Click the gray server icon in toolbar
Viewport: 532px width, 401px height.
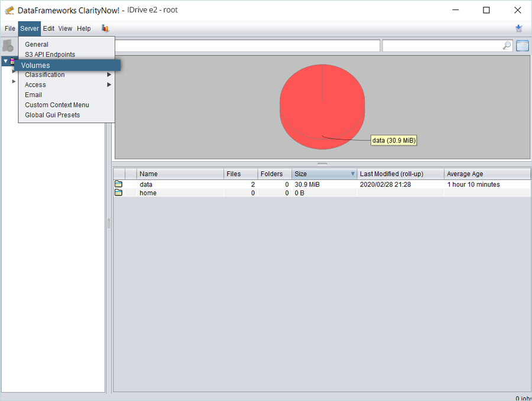[8, 45]
